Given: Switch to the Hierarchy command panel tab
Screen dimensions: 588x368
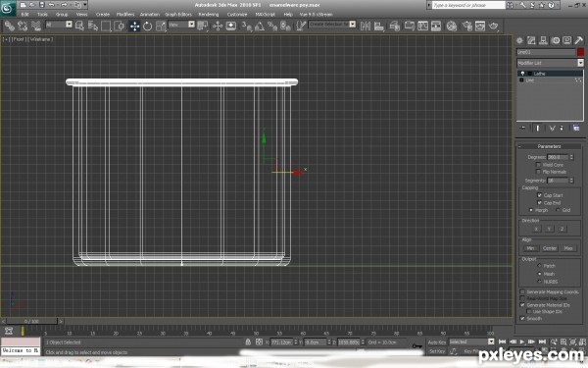Looking at the screenshot, I should pos(543,40).
